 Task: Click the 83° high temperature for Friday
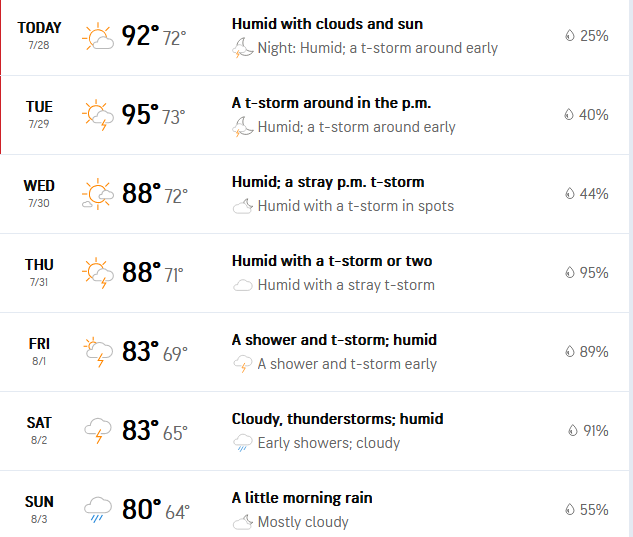point(141,351)
